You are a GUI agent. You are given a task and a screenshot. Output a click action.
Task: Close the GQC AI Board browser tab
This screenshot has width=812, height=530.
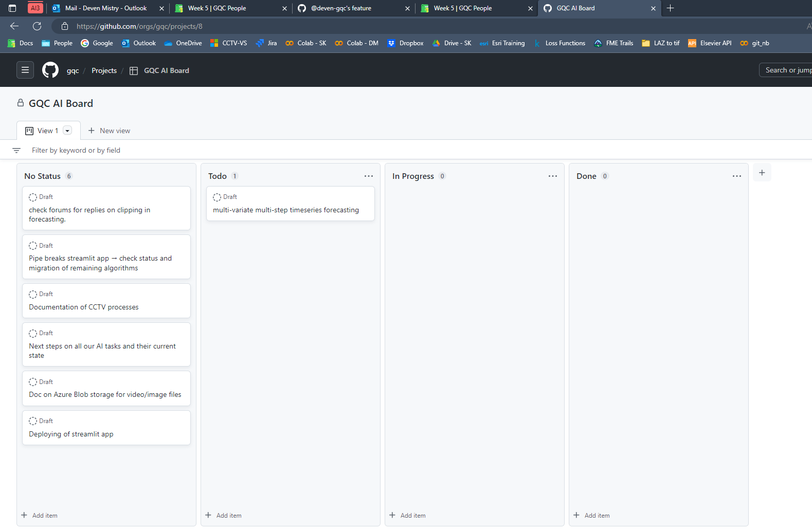pyautogui.click(x=653, y=8)
